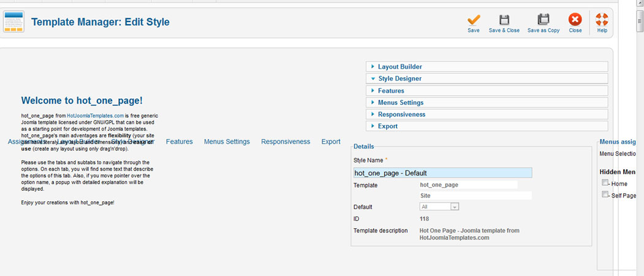Image resolution: width=644 pixels, height=276 pixels.
Task: Click the Site client field
Action: (x=475, y=196)
